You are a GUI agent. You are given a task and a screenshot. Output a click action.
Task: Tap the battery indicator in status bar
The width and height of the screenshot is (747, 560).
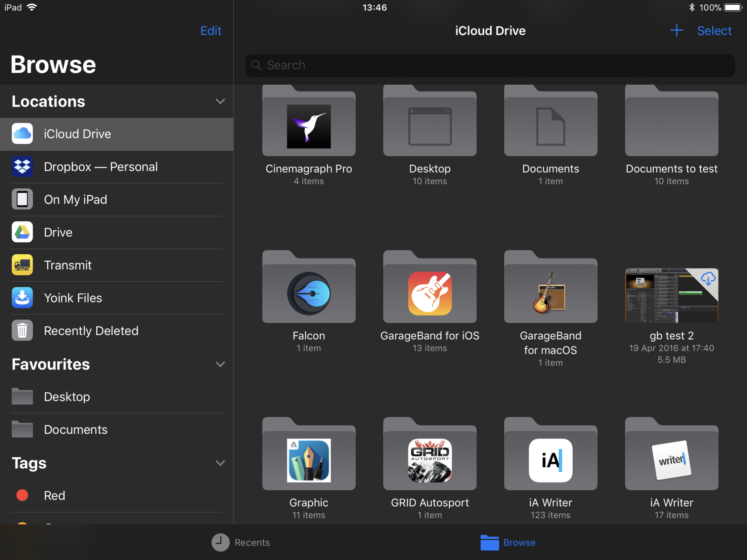(733, 7)
